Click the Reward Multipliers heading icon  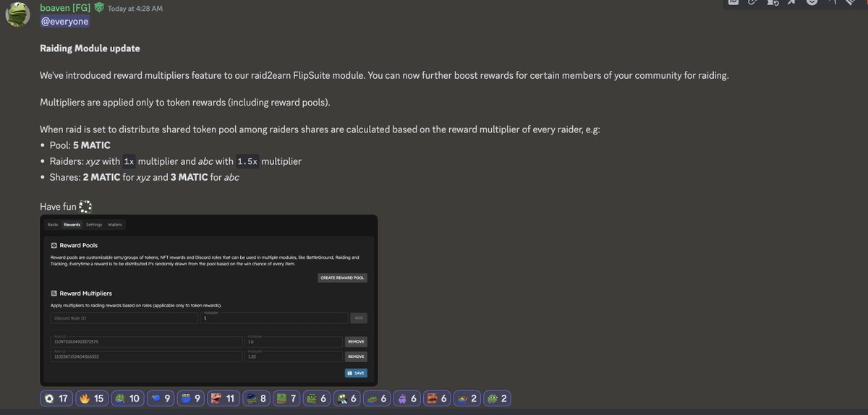coord(54,294)
